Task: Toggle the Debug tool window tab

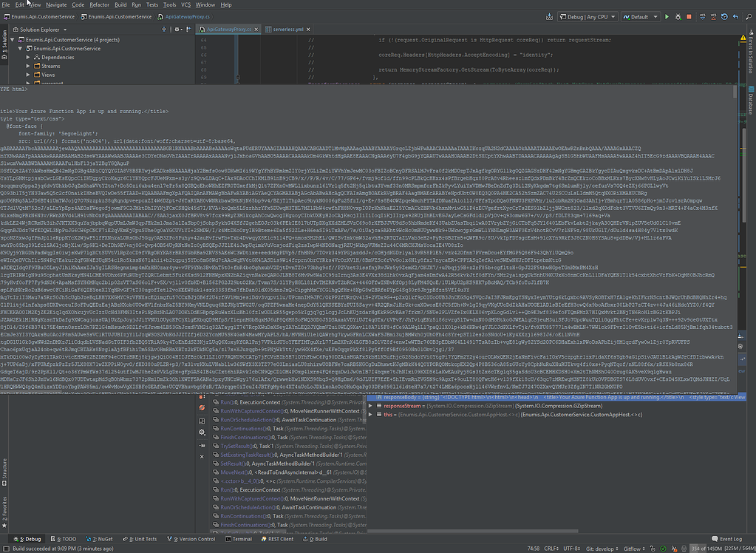Action: pyautogui.click(x=28, y=538)
